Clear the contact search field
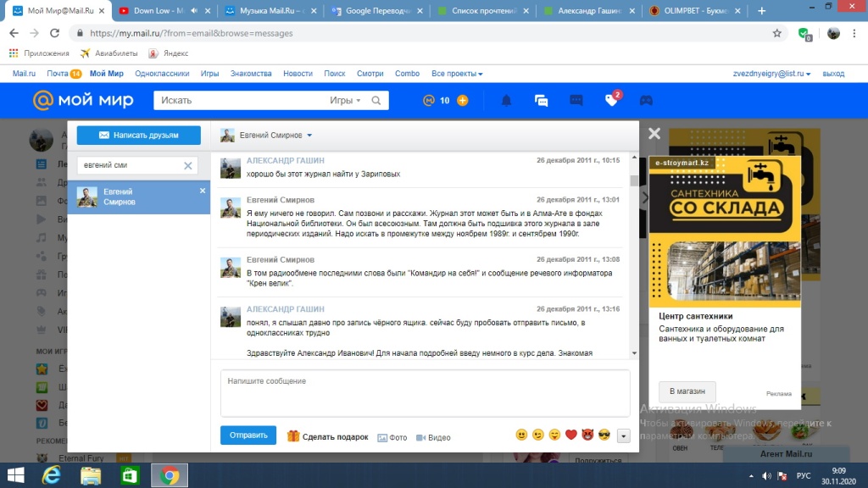The height and width of the screenshot is (488, 868). (x=187, y=165)
